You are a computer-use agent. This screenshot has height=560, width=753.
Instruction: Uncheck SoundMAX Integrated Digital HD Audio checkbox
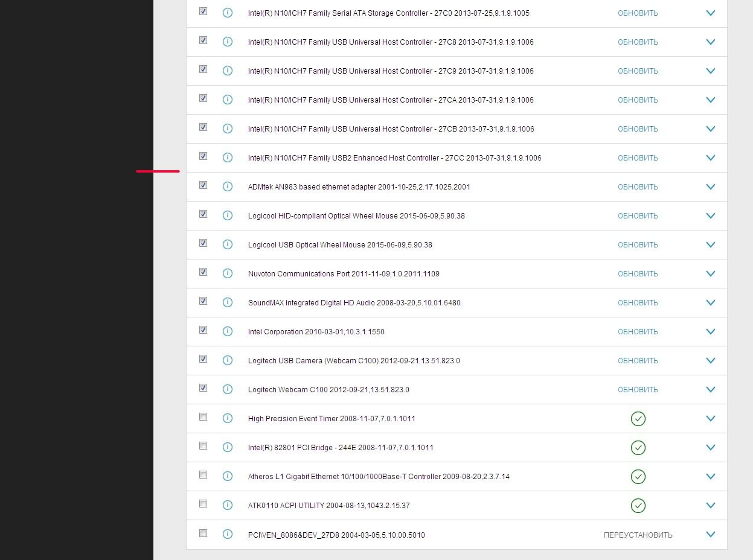203,301
